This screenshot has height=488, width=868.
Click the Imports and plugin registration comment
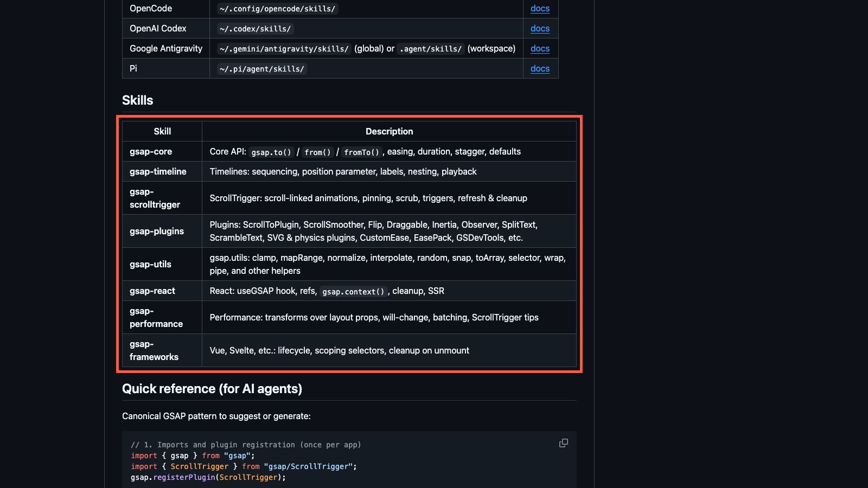pyautogui.click(x=246, y=445)
